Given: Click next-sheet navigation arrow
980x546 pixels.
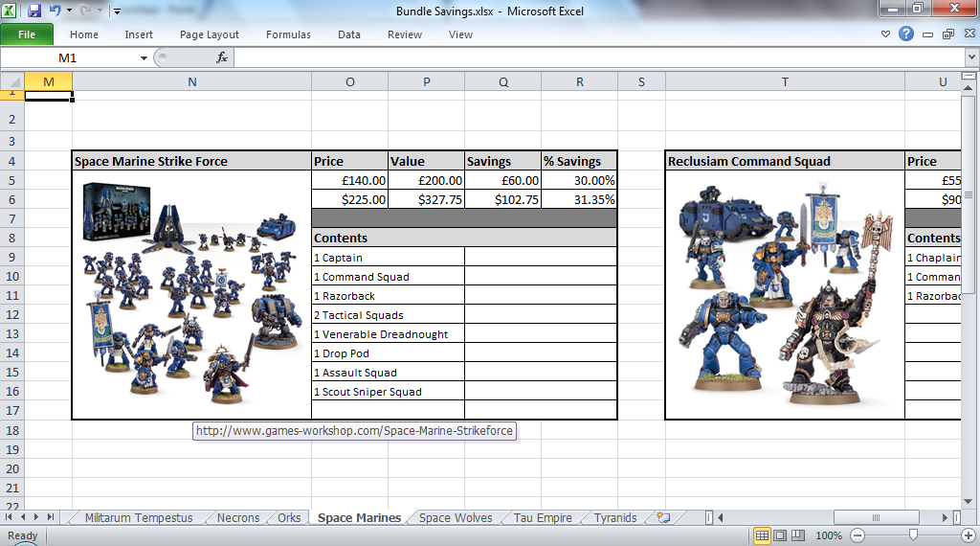Looking at the screenshot, I should [x=36, y=517].
